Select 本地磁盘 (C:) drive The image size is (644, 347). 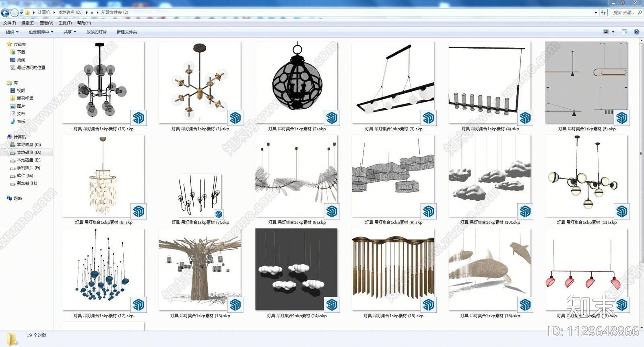tap(26, 144)
